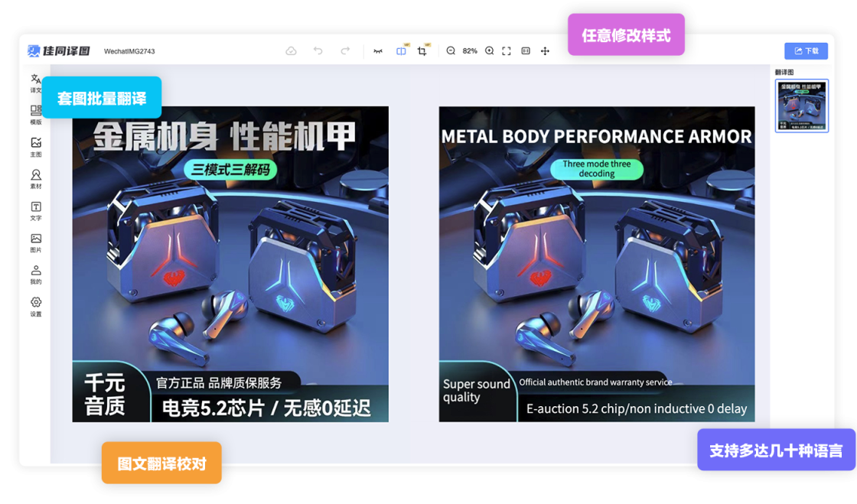Image resolution: width=857 pixels, height=504 pixels.
Task: Click the 82% zoom level
Action: [470, 51]
